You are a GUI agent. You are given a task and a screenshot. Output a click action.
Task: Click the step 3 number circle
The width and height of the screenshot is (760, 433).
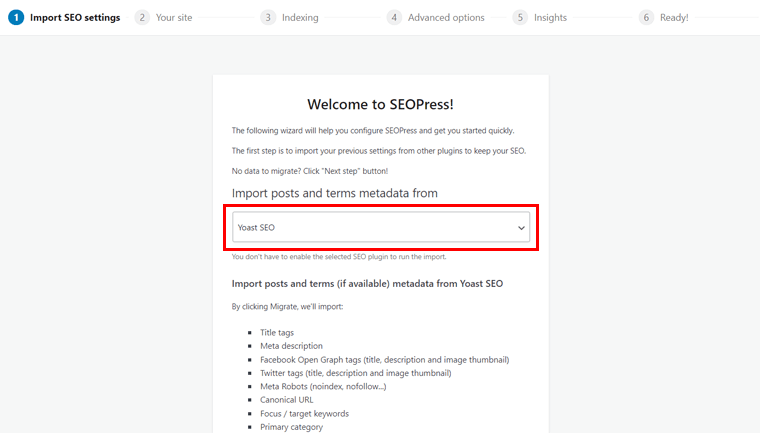coord(268,17)
